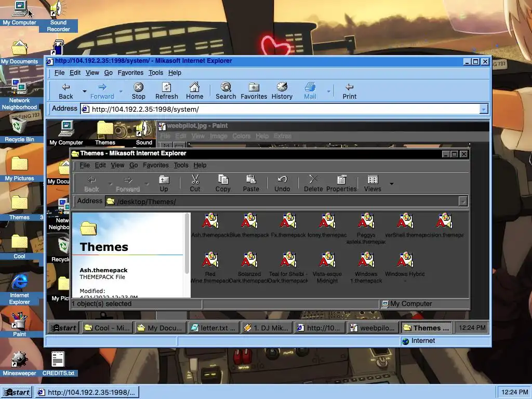Image resolution: width=532 pixels, height=399 pixels.
Task: Open the Edit menu in the outer browser
Action: [x=75, y=73]
